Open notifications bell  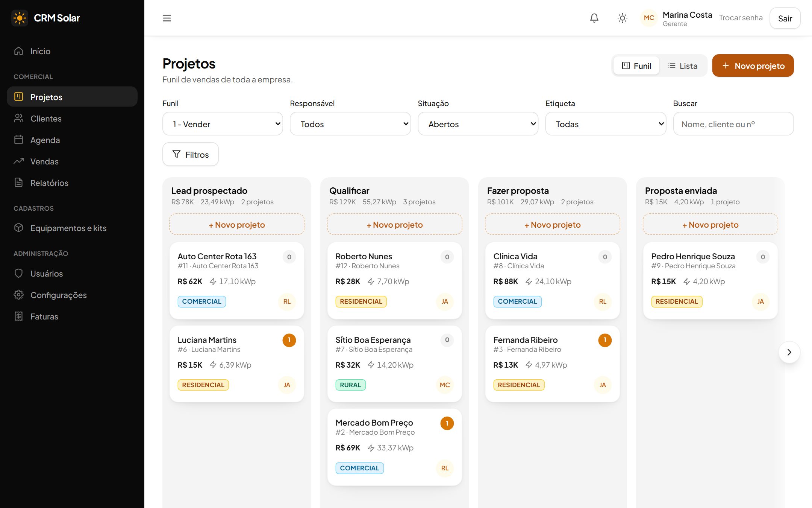pos(594,18)
